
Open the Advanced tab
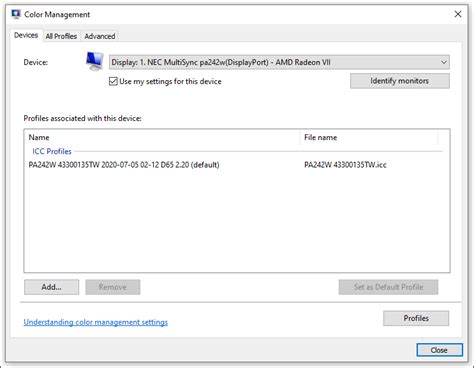coord(100,36)
